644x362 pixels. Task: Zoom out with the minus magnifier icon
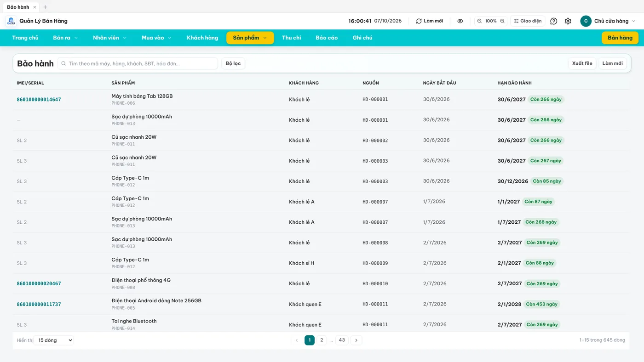(479, 21)
